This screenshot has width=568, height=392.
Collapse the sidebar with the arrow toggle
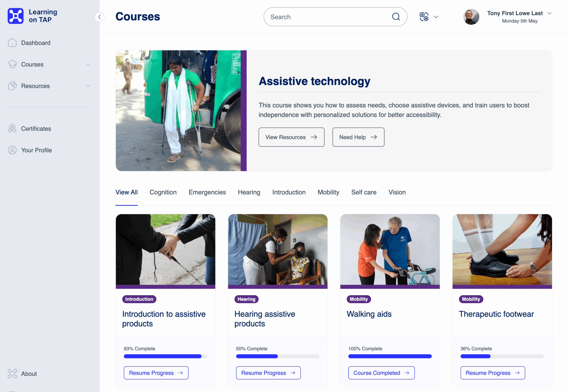(100, 17)
